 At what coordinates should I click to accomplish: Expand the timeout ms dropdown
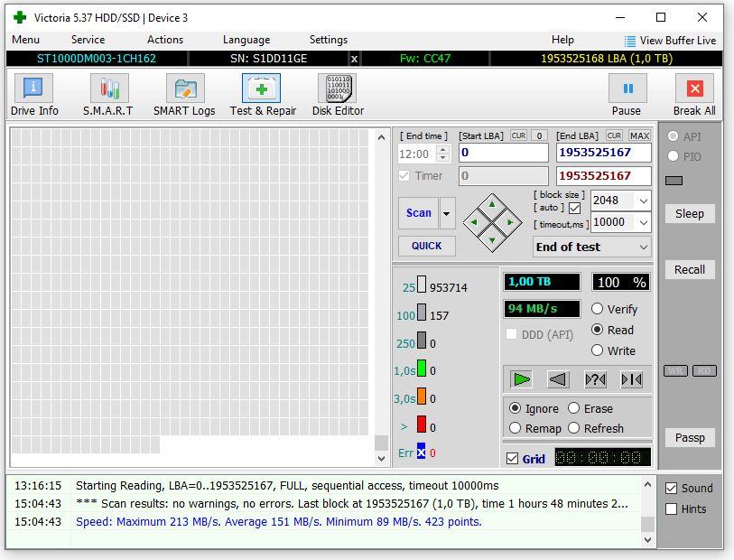[x=643, y=222]
